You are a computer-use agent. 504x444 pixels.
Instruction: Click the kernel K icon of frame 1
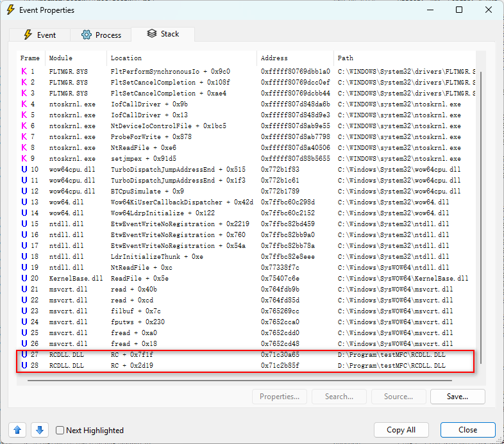coord(24,71)
